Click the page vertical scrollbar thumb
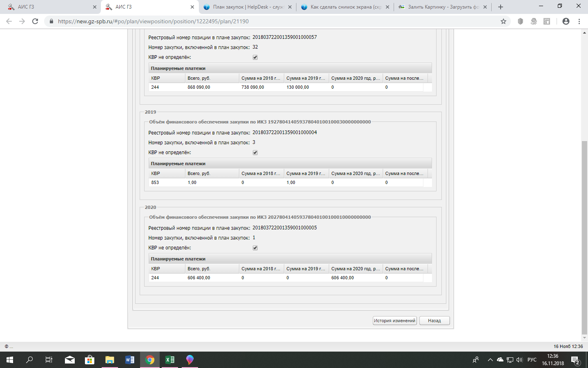The width and height of the screenshot is (588, 368). (x=584, y=237)
